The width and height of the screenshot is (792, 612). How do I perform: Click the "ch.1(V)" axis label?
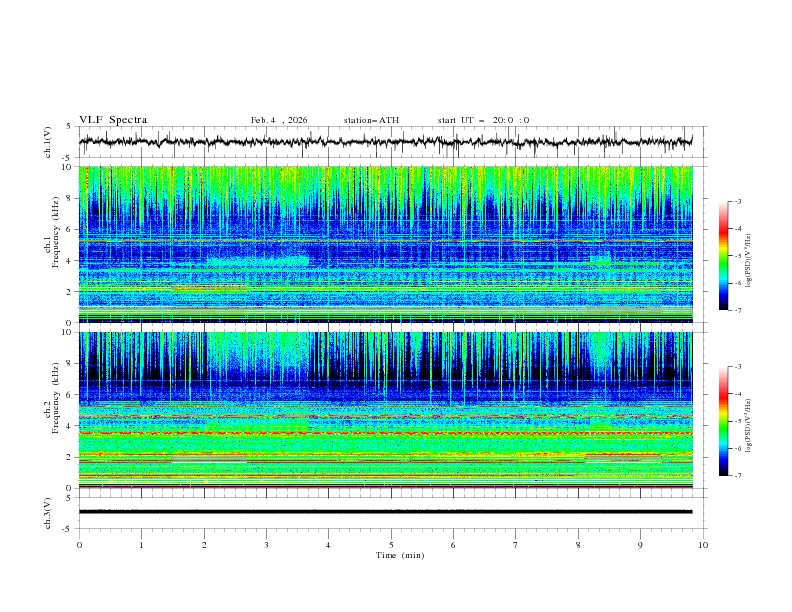[x=48, y=142]
